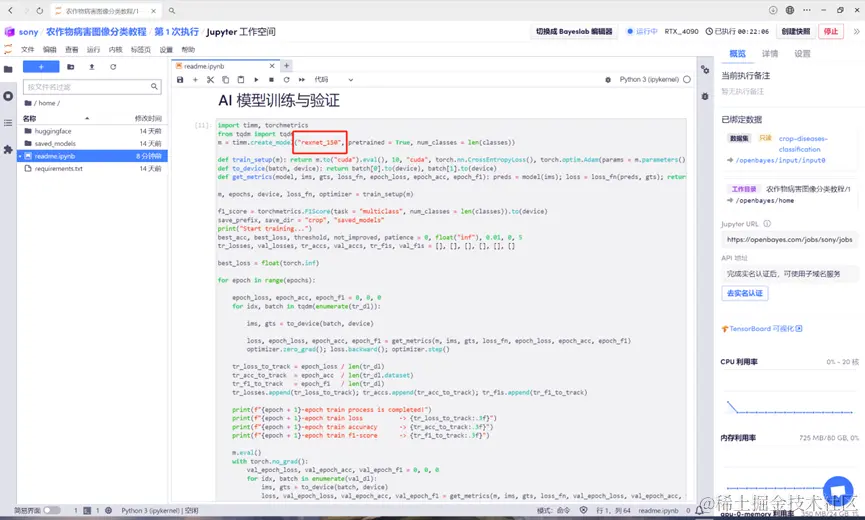Cut the selected cell with scissors
The width and height of the screenshot is (865, 520).
(210, 79)
